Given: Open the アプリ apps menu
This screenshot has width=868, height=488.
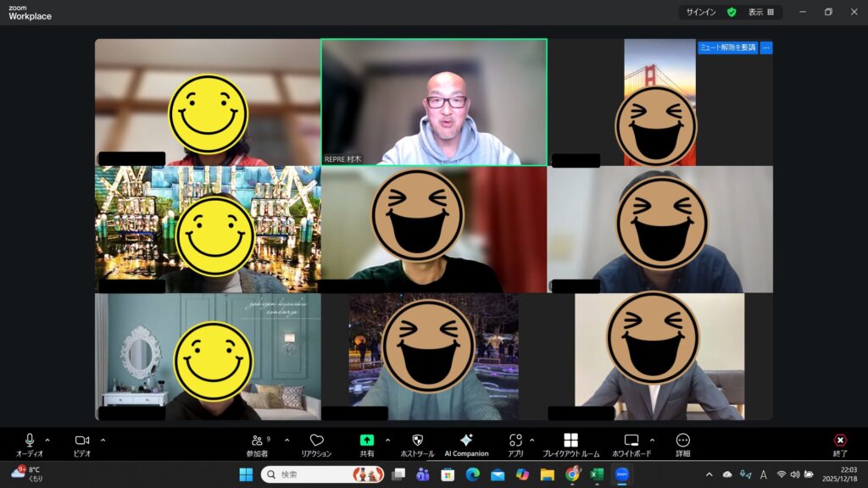Looking at the screenshot, I should pyautogui.click(x=515, y=441).
